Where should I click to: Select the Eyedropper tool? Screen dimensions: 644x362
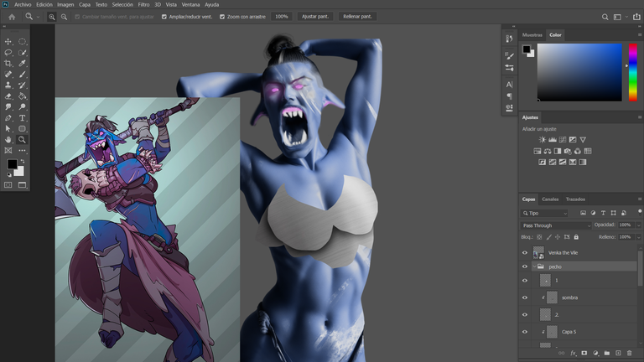point(22,63)
